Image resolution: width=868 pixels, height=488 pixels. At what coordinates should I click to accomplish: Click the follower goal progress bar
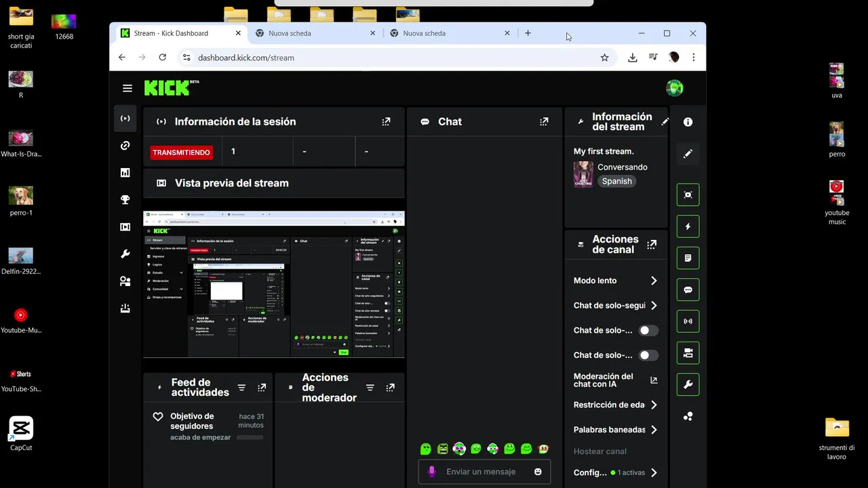point(250,438)
